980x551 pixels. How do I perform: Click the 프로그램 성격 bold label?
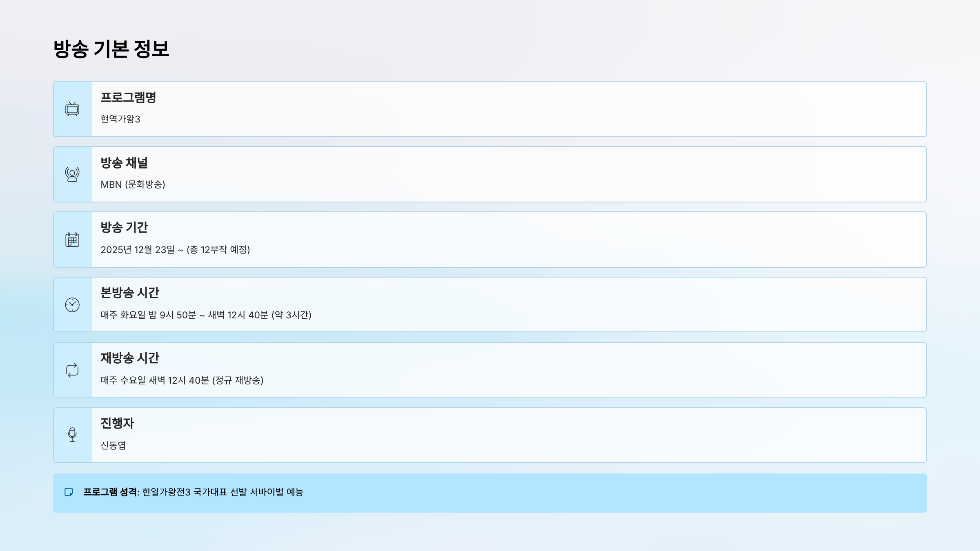[110, 492]
